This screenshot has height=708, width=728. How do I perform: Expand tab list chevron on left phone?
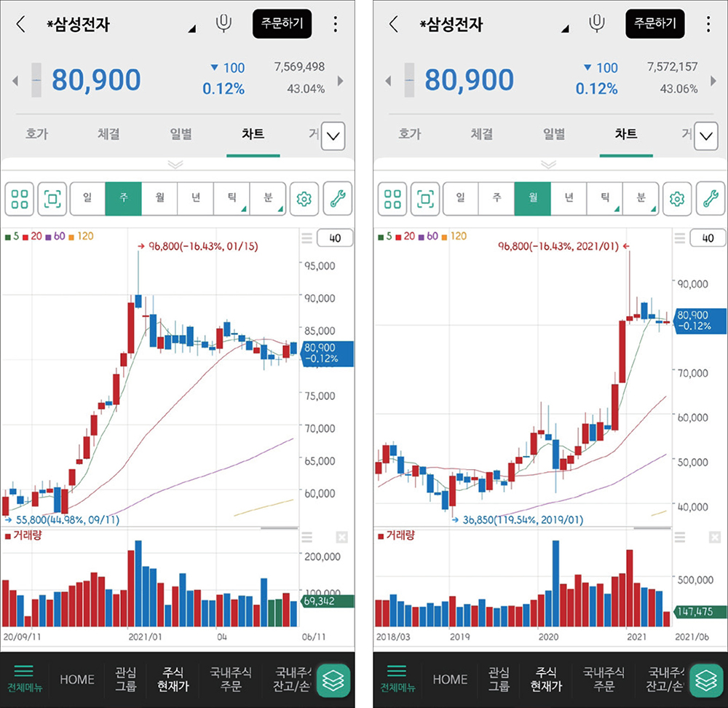(333, 136)
